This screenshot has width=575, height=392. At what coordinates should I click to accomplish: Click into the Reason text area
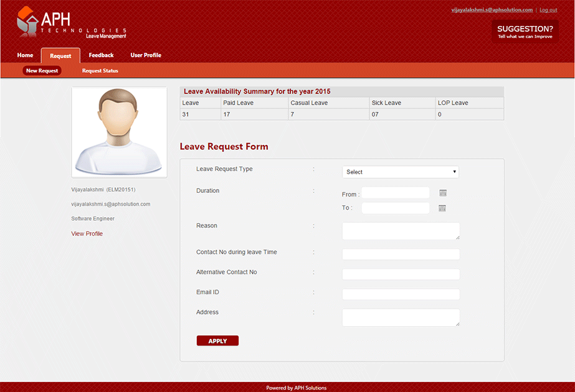pos(401,231)
